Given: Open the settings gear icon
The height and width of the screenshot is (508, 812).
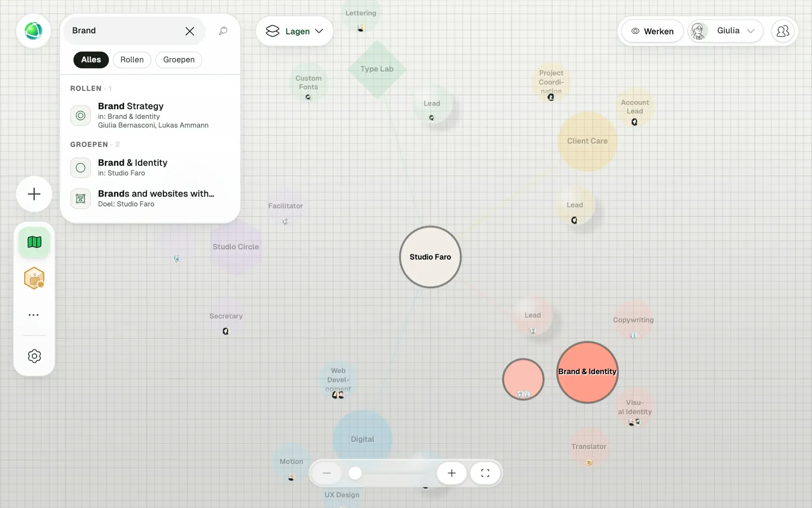Looking at the screenshot, I should click(34, 356).
